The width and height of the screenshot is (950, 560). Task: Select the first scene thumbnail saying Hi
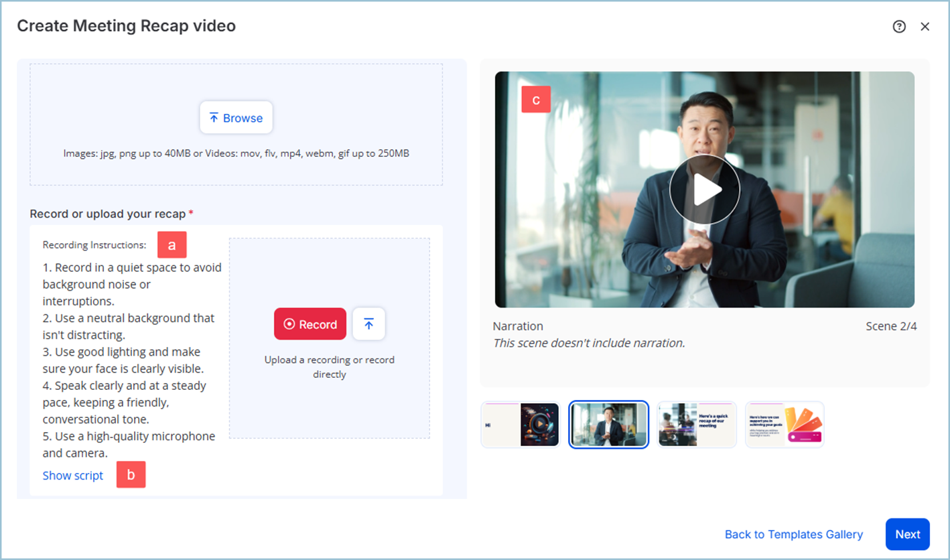point(521,425)
